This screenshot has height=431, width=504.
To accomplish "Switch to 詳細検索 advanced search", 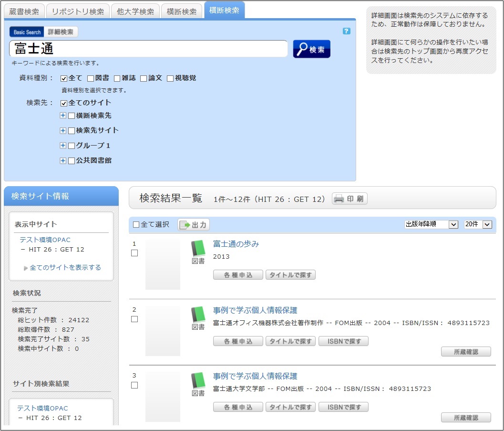I will 61,32.
